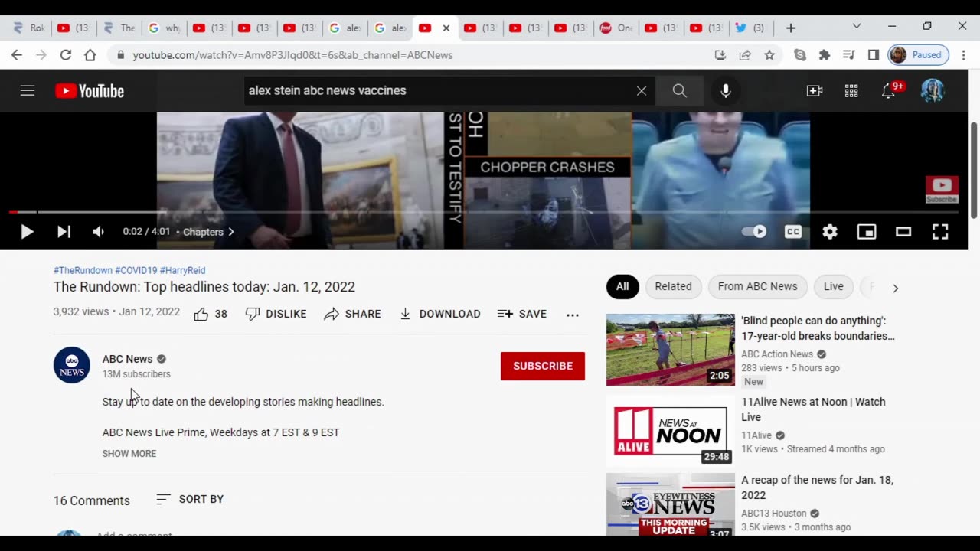Select the From ABC News chip
This screenshot has height=551, width=980.
[758, 286]
